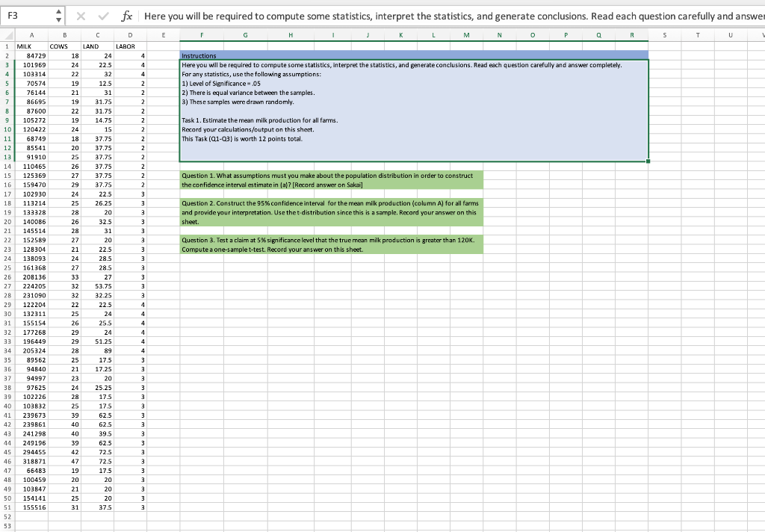Select row 51 header
The height and width of the screenshot is (532, 765).
click(7, 507)
